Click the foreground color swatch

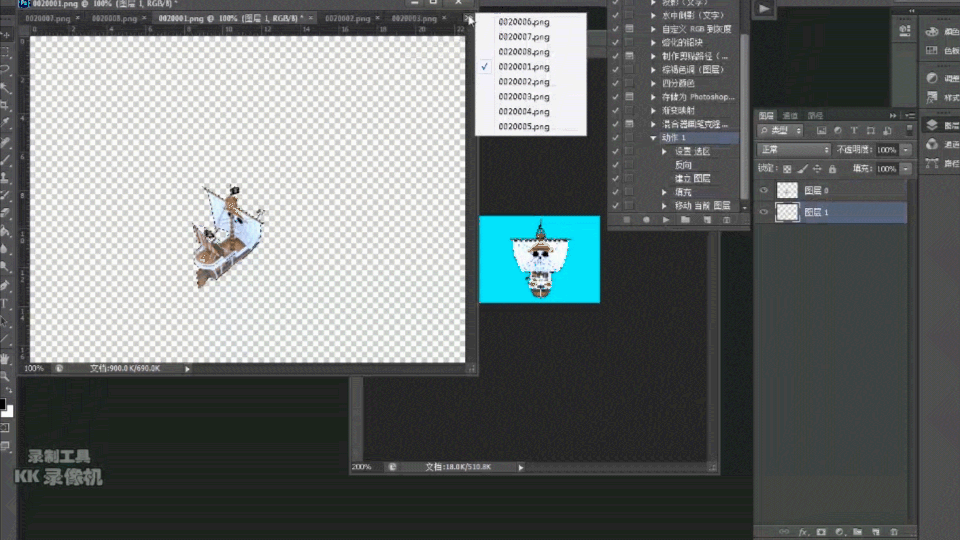coord(2,404)
